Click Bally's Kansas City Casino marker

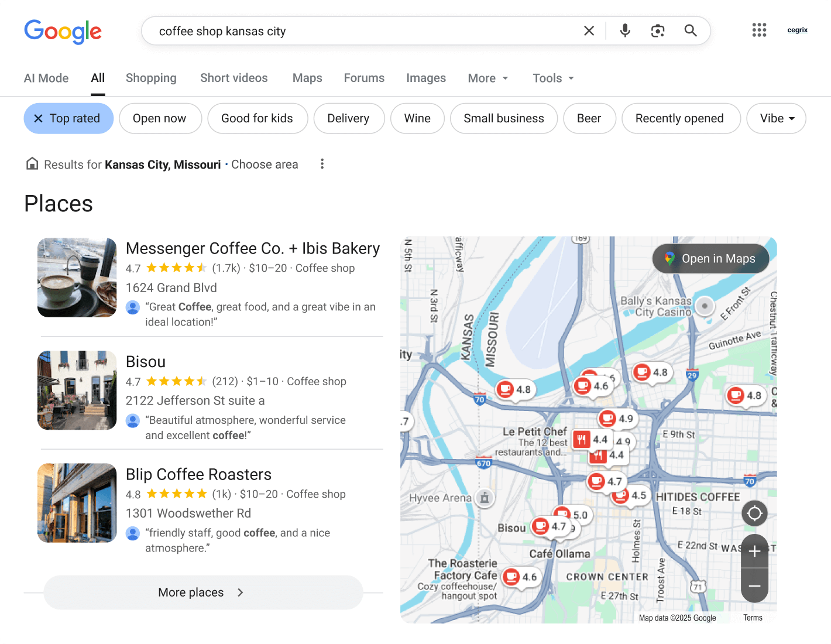705,306
